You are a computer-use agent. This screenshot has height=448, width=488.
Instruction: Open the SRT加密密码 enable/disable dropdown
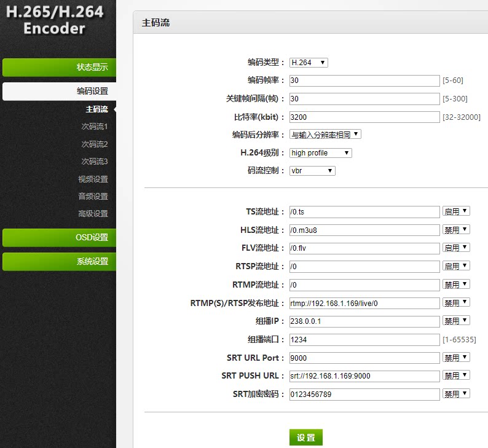coord(456,394)
